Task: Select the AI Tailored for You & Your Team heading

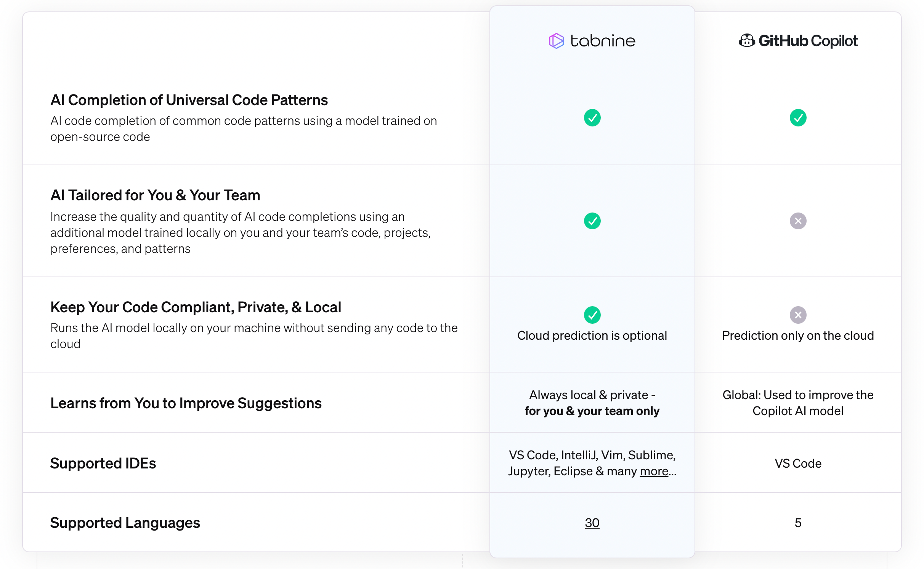Action: (155, 195)
